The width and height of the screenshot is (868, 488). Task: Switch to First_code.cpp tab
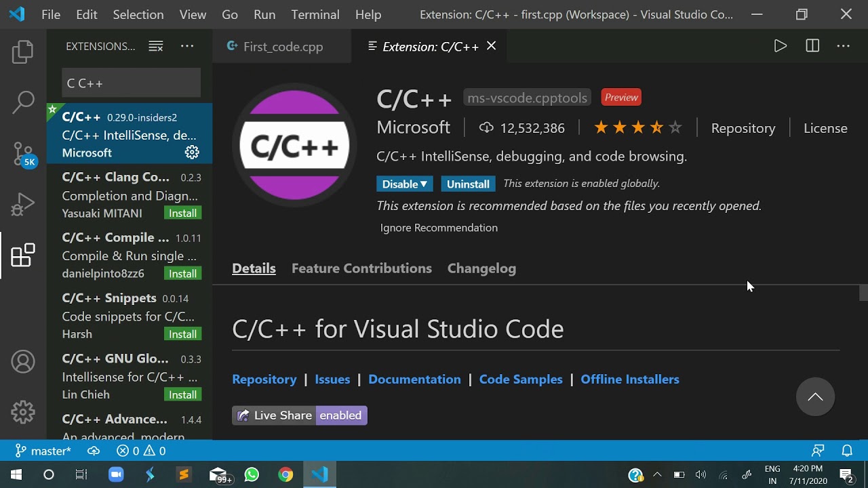(283, 46)
